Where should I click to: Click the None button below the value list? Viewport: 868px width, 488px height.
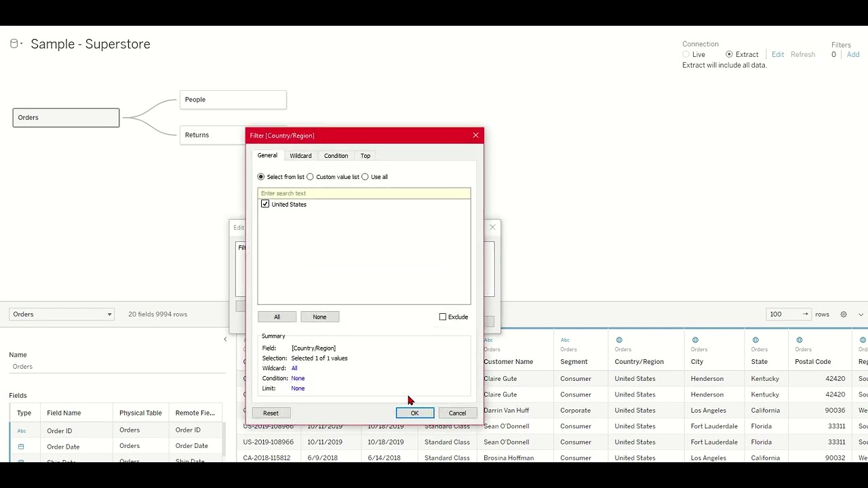[319, 317]
